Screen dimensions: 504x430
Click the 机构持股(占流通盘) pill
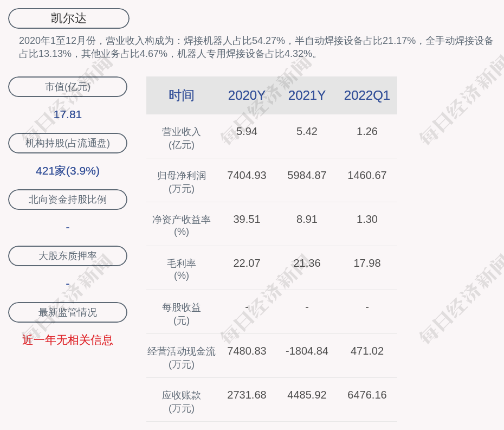pyautogui.click(x=68, y=143)
